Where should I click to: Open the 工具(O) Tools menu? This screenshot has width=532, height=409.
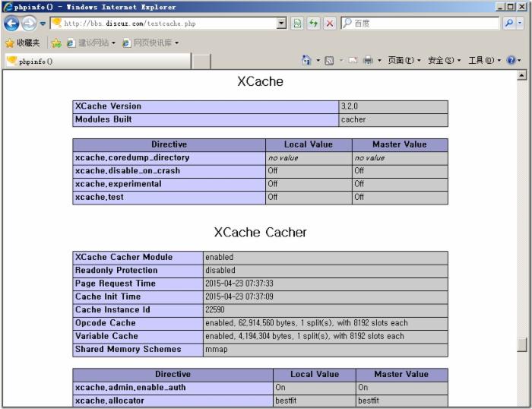[485, 60]
